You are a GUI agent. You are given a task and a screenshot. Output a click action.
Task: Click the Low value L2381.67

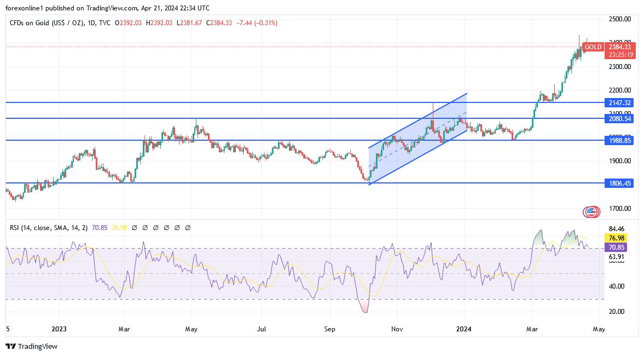tap(189, 23)
